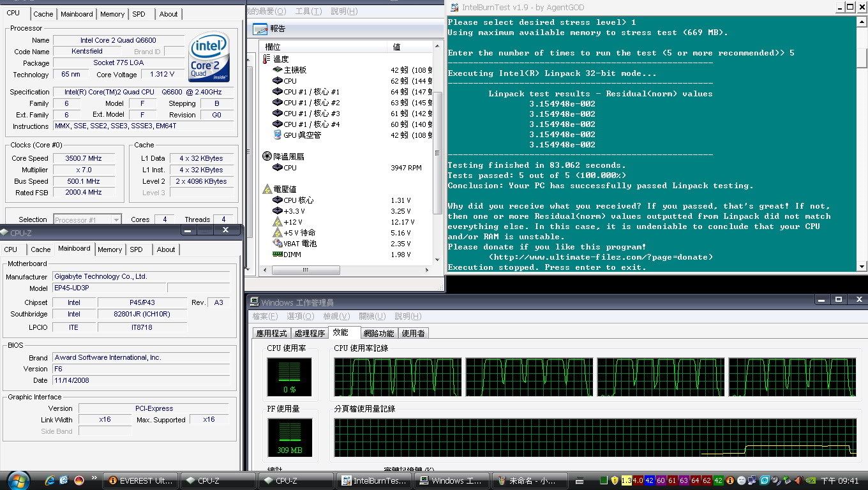This screenshot has height=490, width=868.
Task: Click the chip icon of CPU #1 / 核心 #4
Action: pyautogui.click(x=278, y=124)
